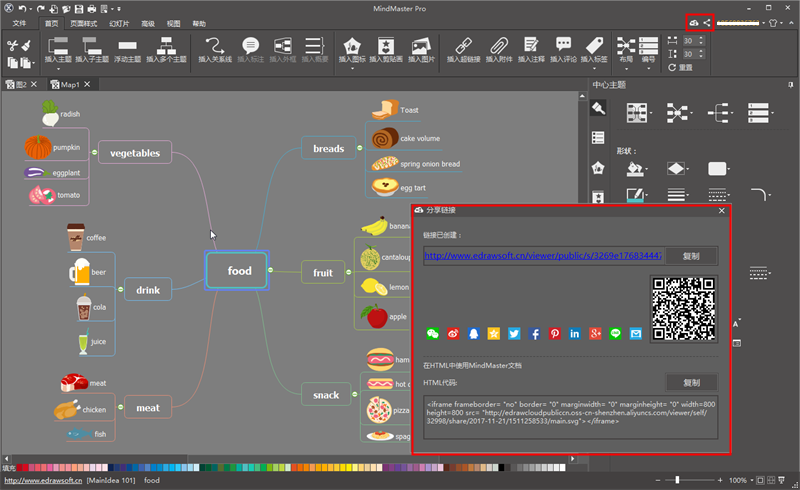Viewport: 800px width, 490px height.
Task: Click the 复制 button beside the share link
Action: tap(691, 256)
